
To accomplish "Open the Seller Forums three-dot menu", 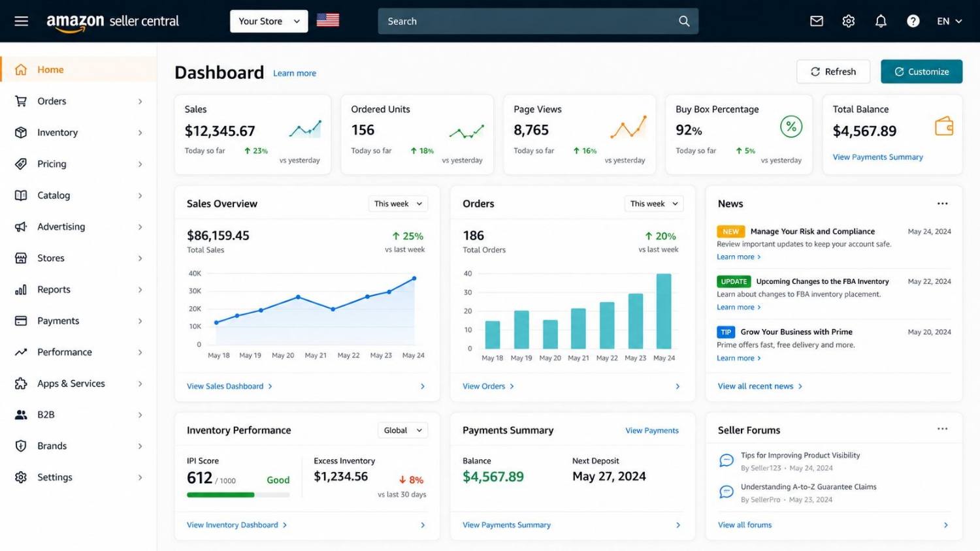I will click(x=942, y=429).
